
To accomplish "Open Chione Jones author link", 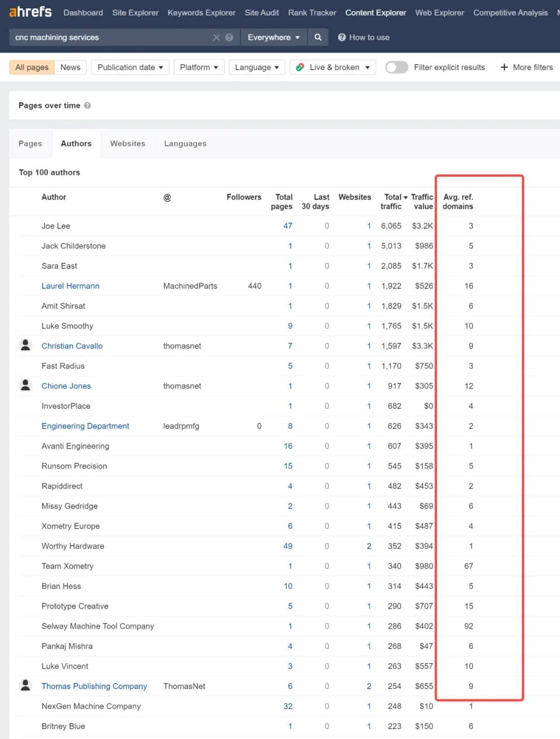I will tap(66, 386).
